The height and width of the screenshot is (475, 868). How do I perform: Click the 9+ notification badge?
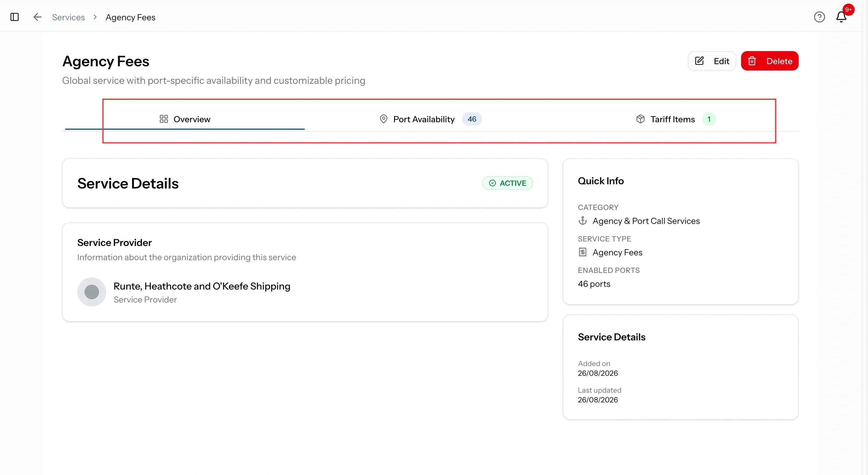(848, 10)
